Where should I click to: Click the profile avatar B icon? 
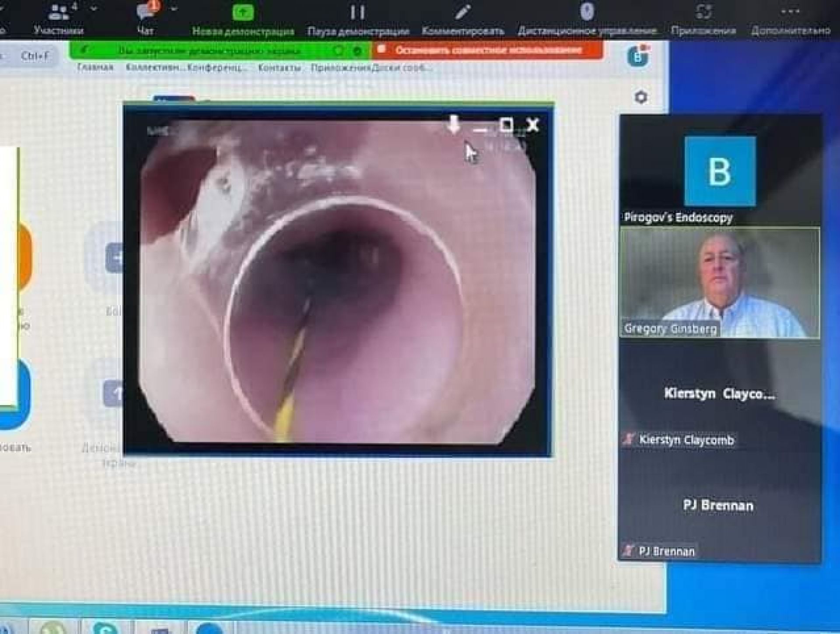[638, 56]
